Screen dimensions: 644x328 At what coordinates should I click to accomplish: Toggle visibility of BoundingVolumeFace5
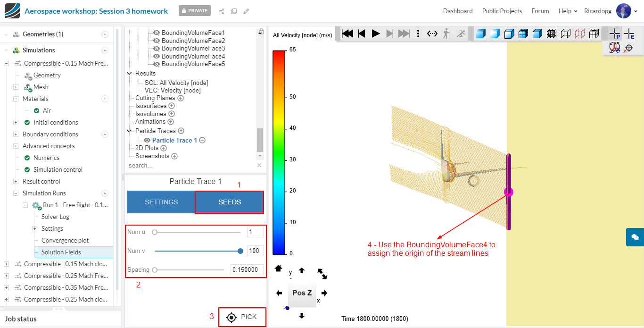coord(157,64)
